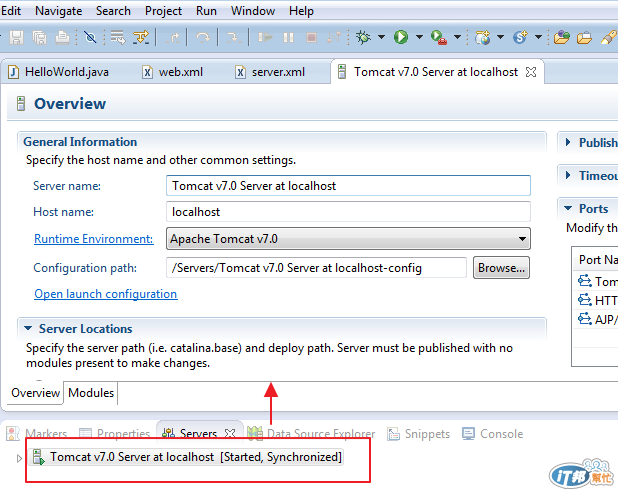Switch to the Modules bottom tab
The width and height of the screenshot is (618, 495).
(x=91, y=393)
